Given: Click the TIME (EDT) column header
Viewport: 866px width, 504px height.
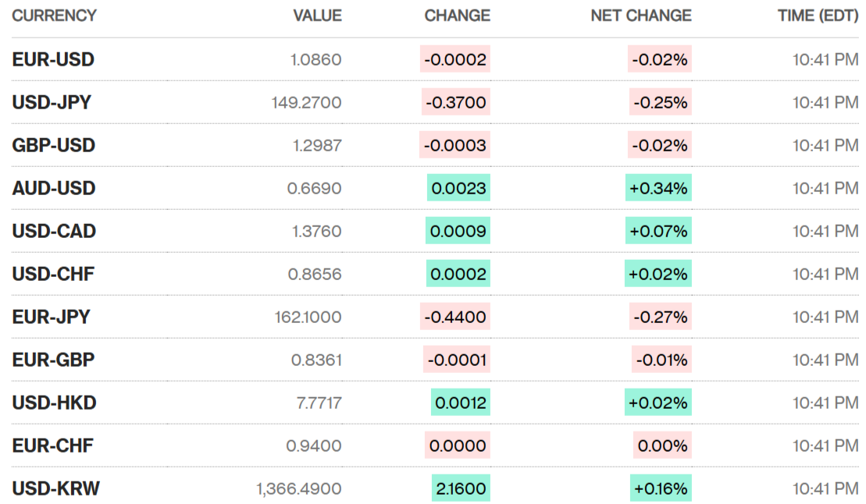Looking at the screenshot, I should point(818,16).
